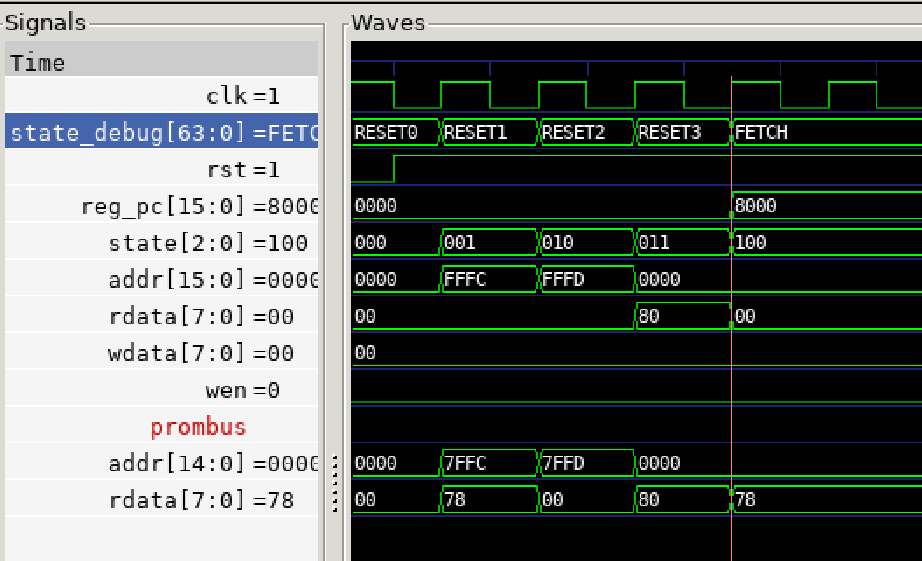
Task: Click the Waves panel title label
Action: (x=388, y=22)
